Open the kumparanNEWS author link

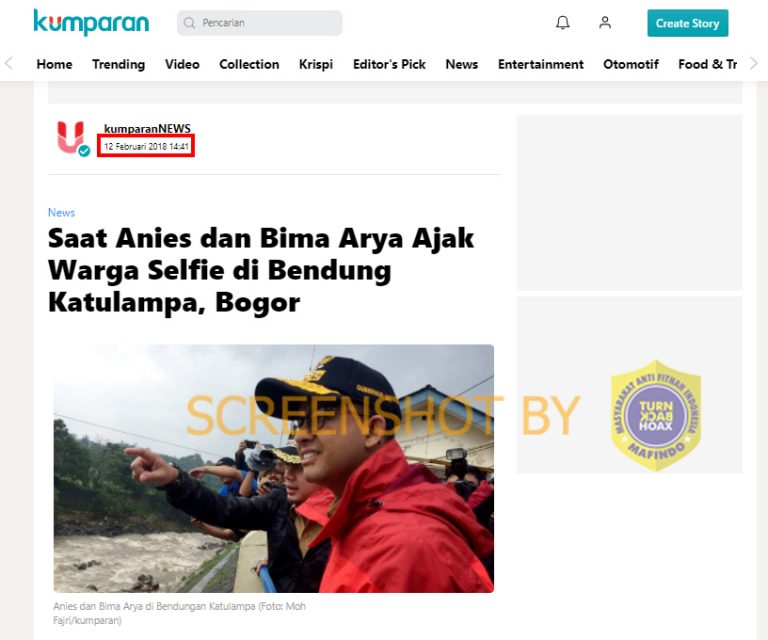(147, 128)
